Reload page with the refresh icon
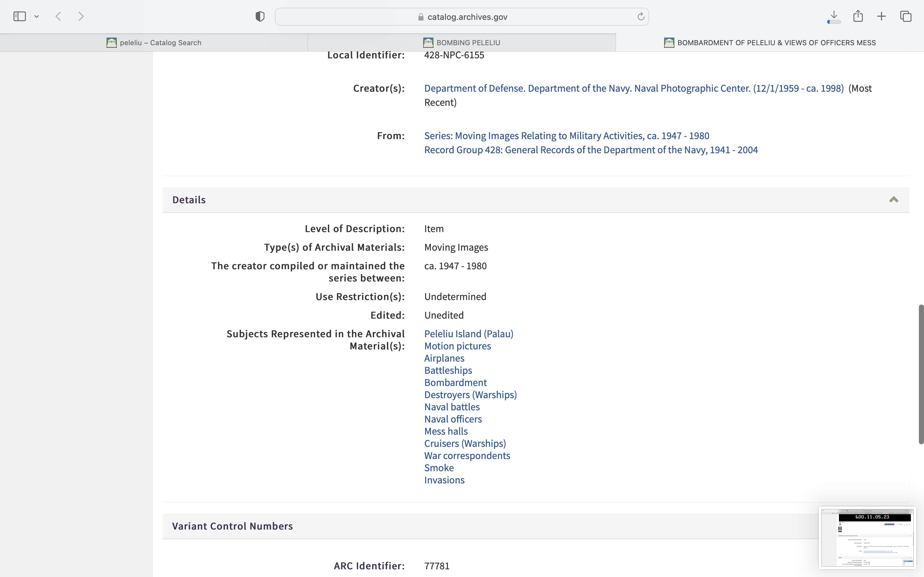Image resolution: width=924 pixels, height=577 pixels. pos(641,16)
